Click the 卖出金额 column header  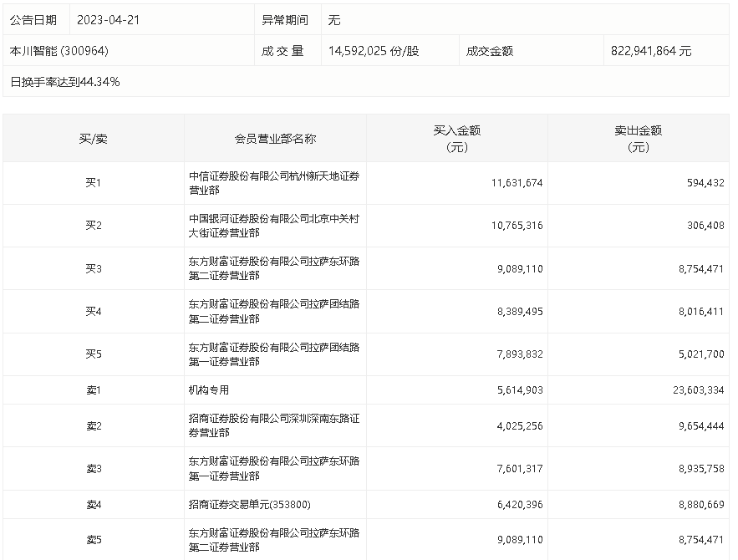coord(639,139)
